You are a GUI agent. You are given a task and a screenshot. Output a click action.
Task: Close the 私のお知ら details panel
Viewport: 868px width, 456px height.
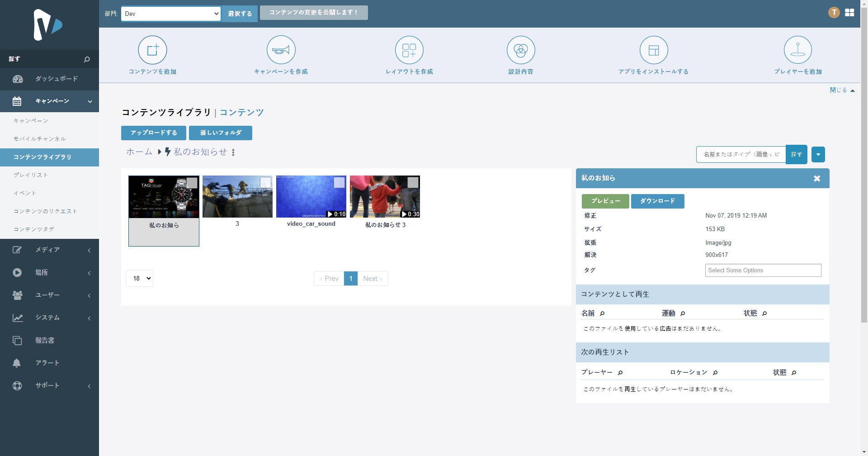(x=817, y=179)
